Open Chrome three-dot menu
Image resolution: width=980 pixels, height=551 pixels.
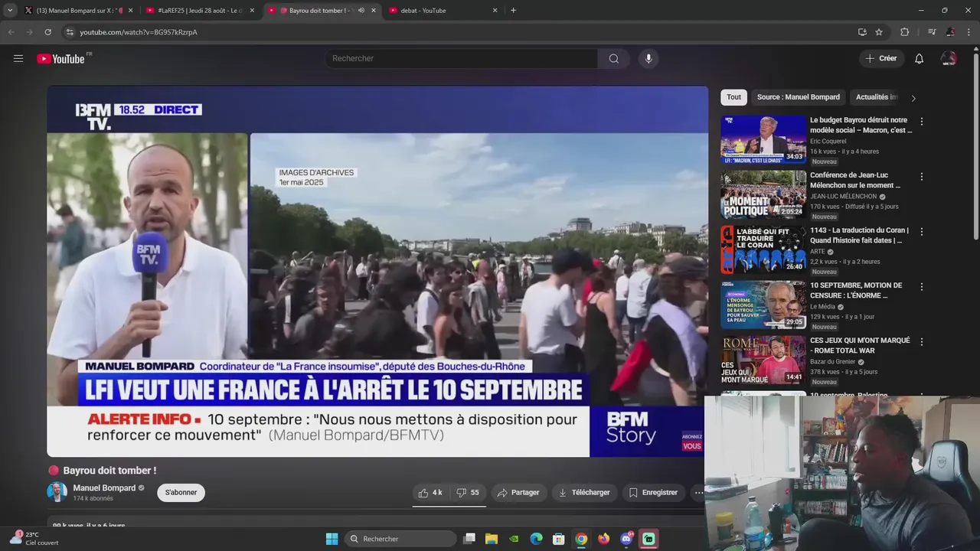click(x=969, y=32)
